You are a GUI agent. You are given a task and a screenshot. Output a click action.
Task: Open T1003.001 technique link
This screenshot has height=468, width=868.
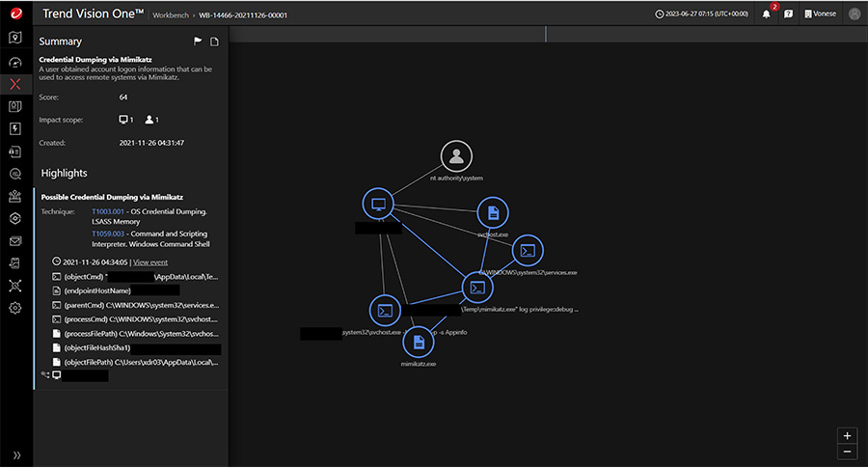click(108, 210)
